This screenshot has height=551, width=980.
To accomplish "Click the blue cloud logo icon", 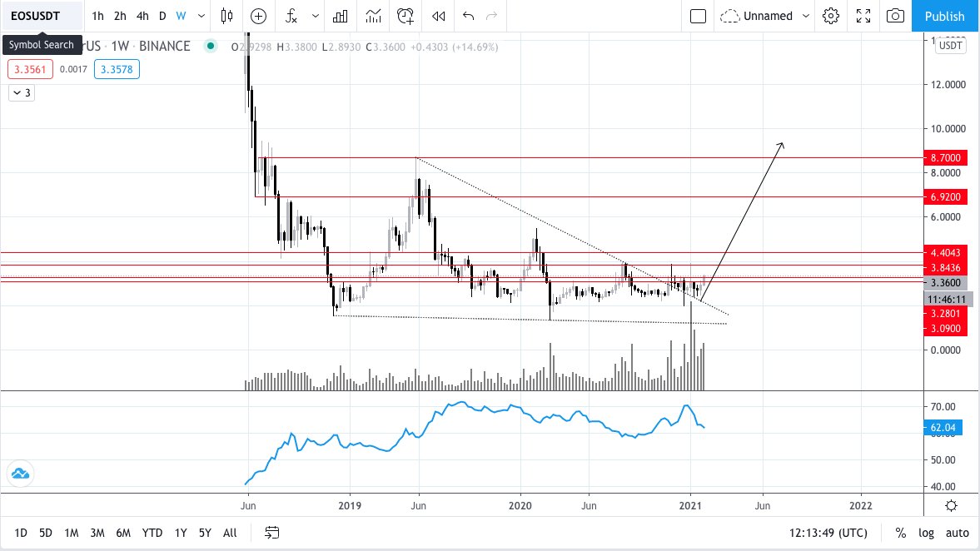I will pos(20,474).
